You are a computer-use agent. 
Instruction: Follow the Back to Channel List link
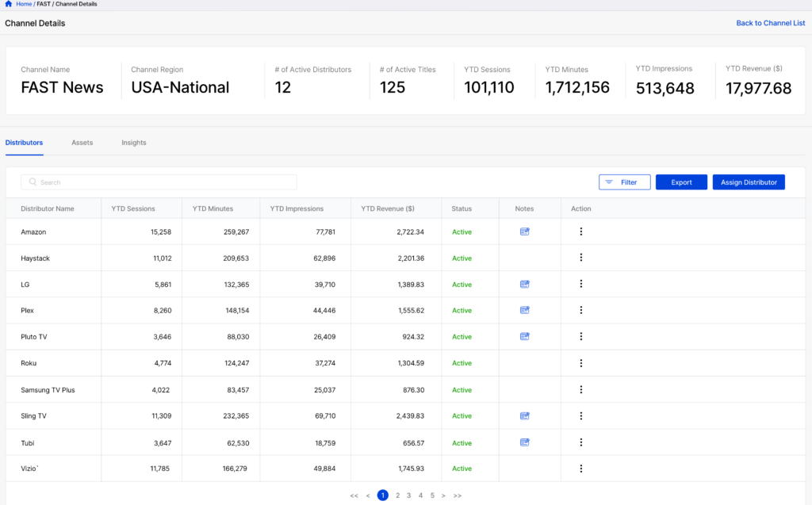770,23
